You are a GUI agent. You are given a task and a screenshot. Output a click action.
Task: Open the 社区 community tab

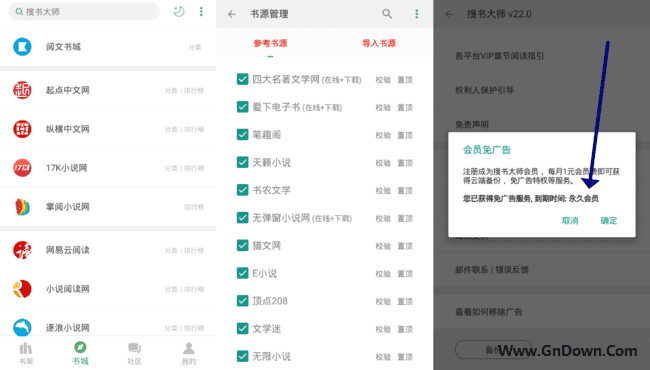[x=134, y=353]
